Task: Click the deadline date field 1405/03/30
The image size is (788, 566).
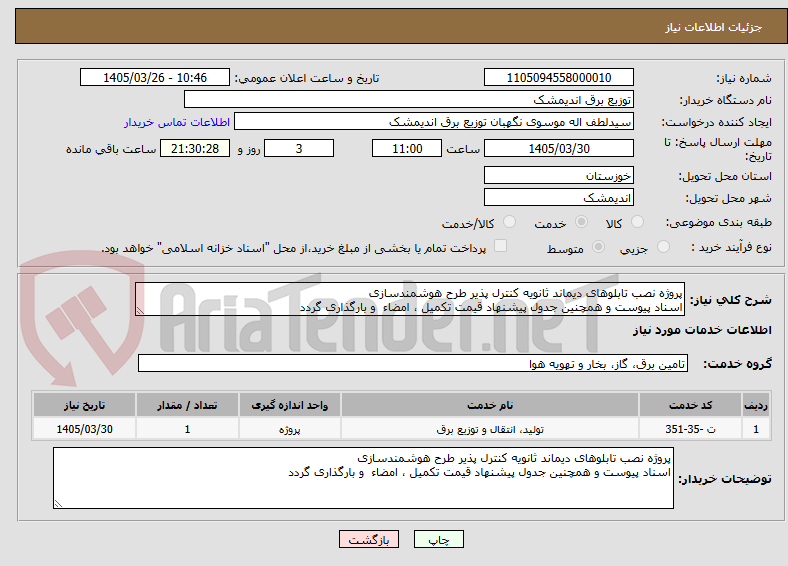Action: click(558, 148)
